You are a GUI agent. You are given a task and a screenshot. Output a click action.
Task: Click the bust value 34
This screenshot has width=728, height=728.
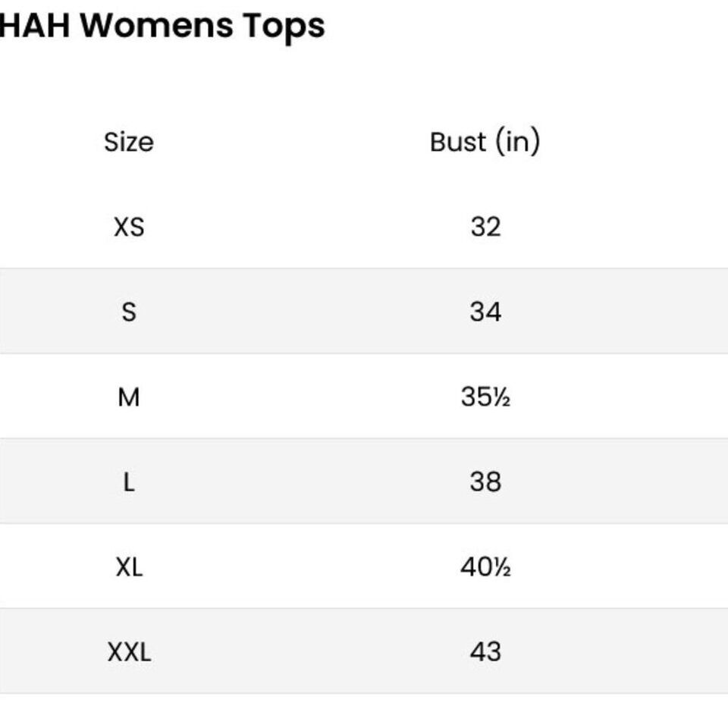(x=485, y=312)
